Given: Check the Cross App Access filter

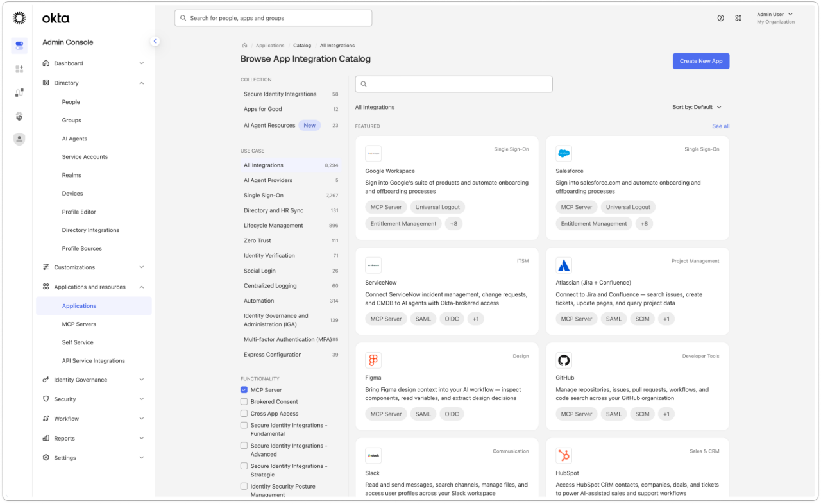Looking at the screenshot, I should [x=244, y=414].
